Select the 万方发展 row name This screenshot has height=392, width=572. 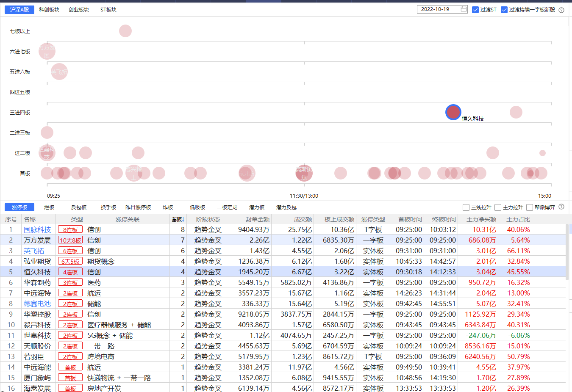pyautogui.click(x=37, y=240)
